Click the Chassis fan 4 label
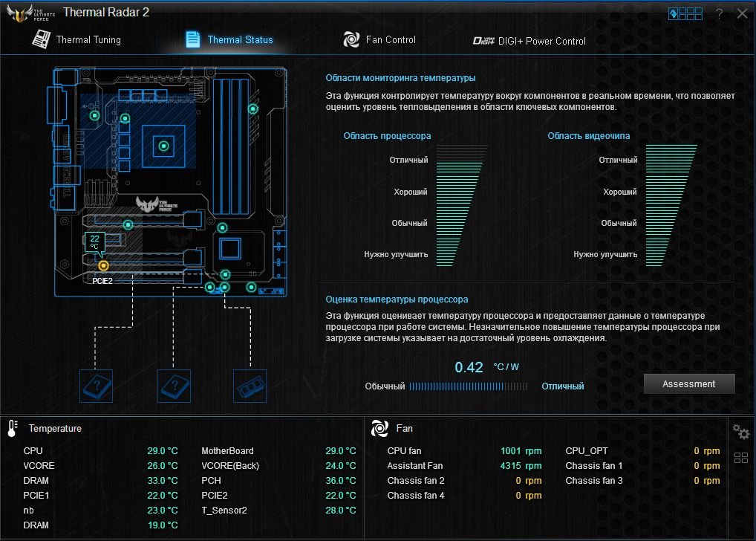Image resolution: width=756 pixels, height=541 pixels. tap(416, 495)
